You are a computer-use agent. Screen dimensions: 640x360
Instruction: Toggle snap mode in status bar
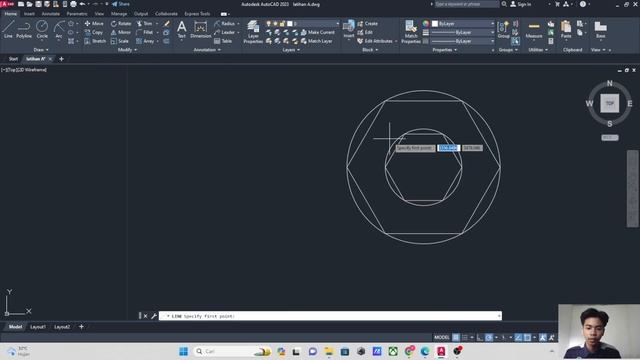pyautogui.click(x=464, y=338)
